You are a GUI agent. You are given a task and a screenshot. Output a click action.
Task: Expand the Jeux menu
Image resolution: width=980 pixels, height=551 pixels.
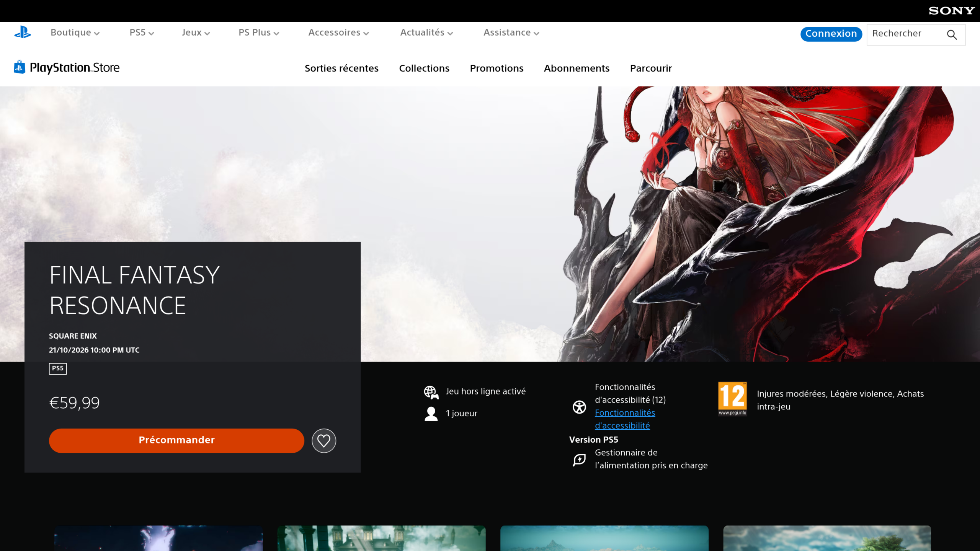[196, 33]
